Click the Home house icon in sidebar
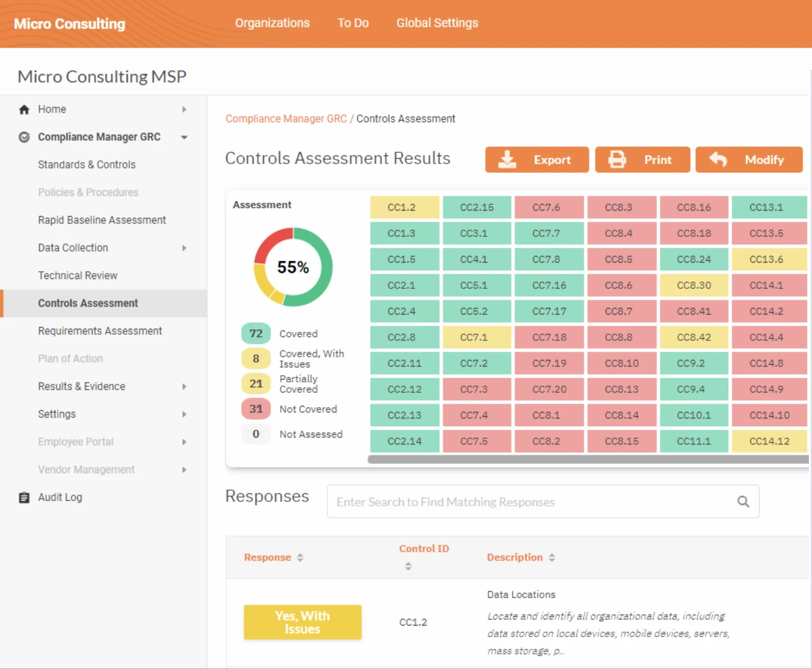Screen dimensions: 812x669 pos(24,110)
